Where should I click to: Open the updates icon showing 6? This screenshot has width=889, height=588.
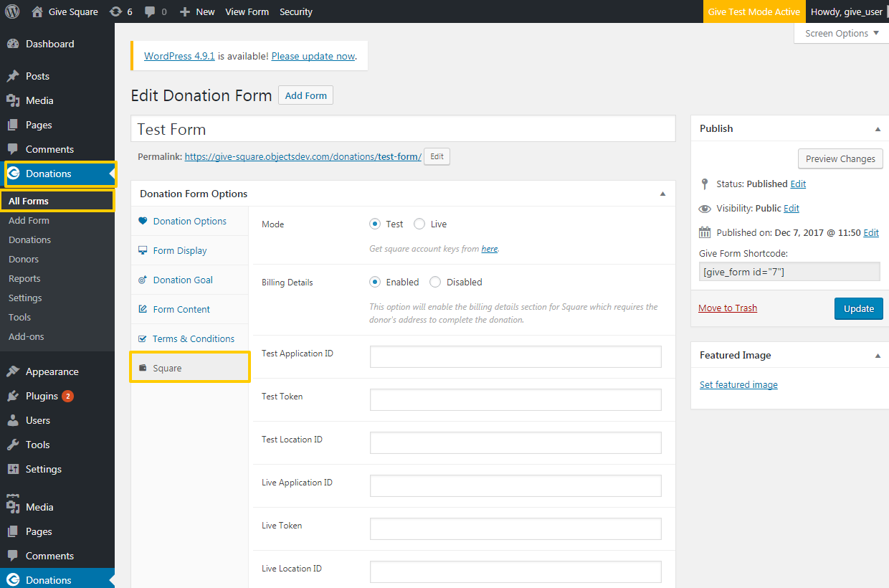[x=115, y=11]
